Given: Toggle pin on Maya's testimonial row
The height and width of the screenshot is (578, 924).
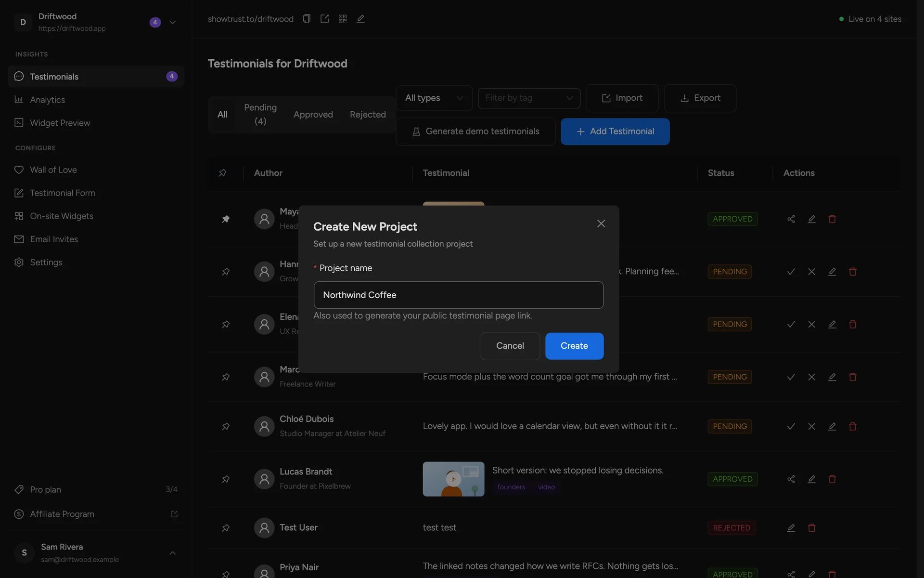Looking at the screenshot, I should tap(226, 219).
